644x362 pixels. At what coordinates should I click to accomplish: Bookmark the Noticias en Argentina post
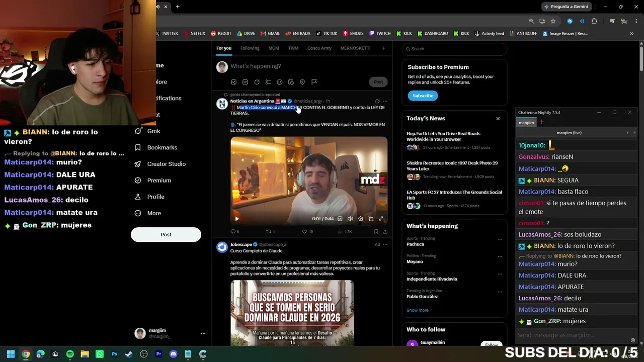[x=376, y=232]
